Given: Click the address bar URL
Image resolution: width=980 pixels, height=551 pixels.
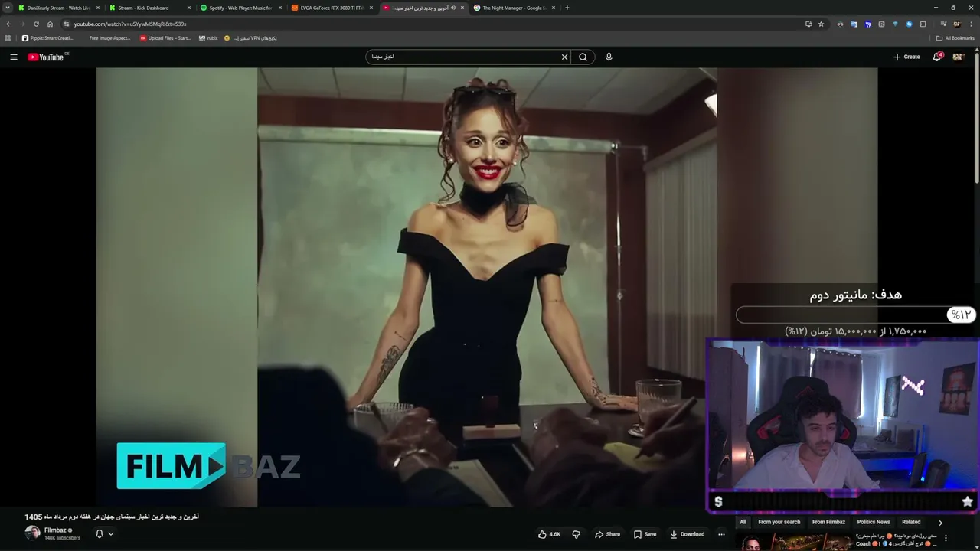Looking at the screenshot, I should (x=130, y=24).
